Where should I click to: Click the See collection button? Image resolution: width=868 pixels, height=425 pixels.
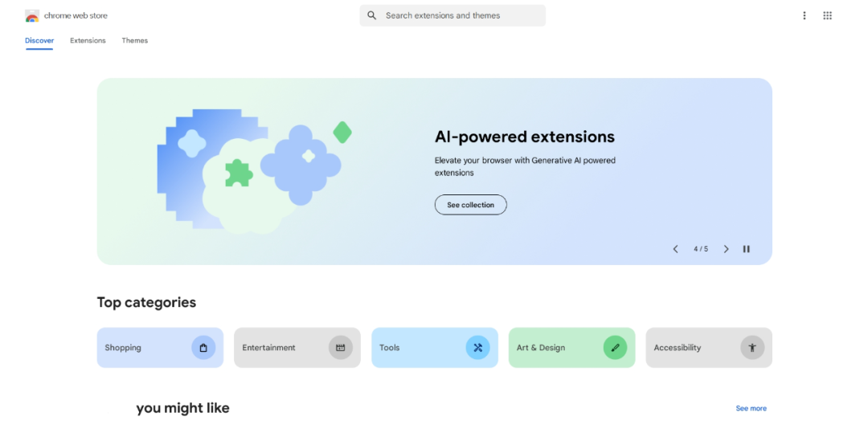coord(470,205)
